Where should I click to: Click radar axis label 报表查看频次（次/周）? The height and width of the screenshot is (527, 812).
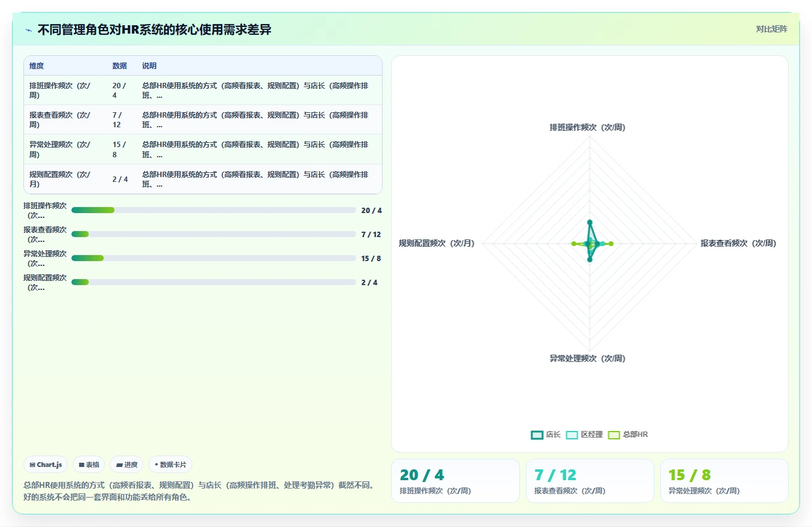(738, 243)
